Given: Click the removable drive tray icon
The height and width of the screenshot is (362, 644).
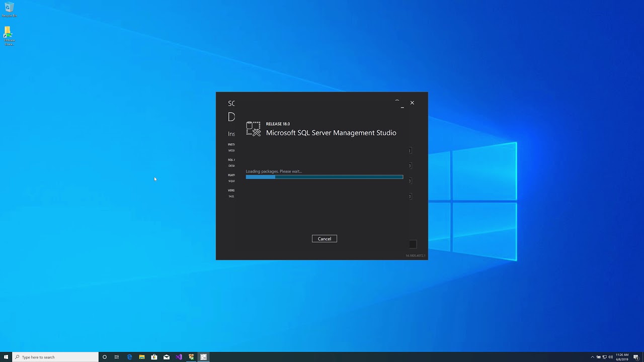Looking at the screenshot, I should click(599, 357).
